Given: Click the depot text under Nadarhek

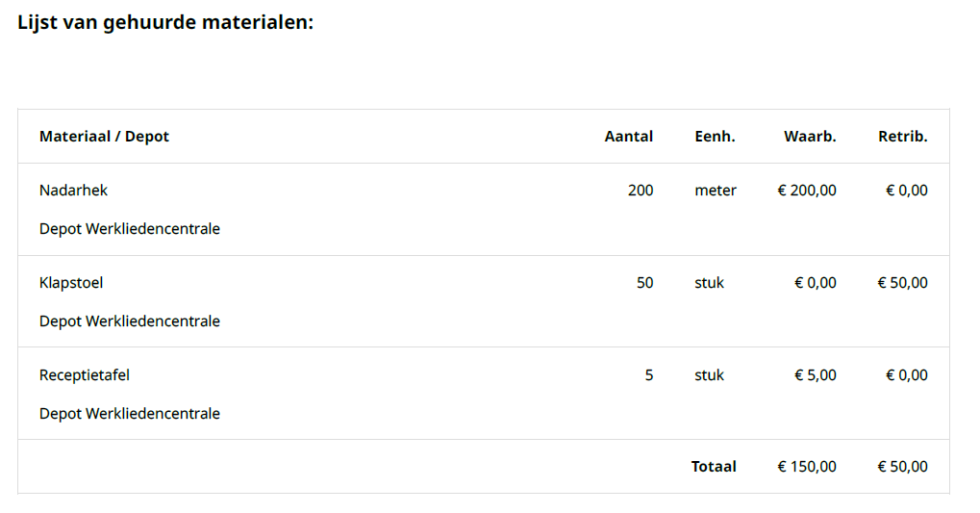Looking at the screenshot, I should [x=130, y=229].
